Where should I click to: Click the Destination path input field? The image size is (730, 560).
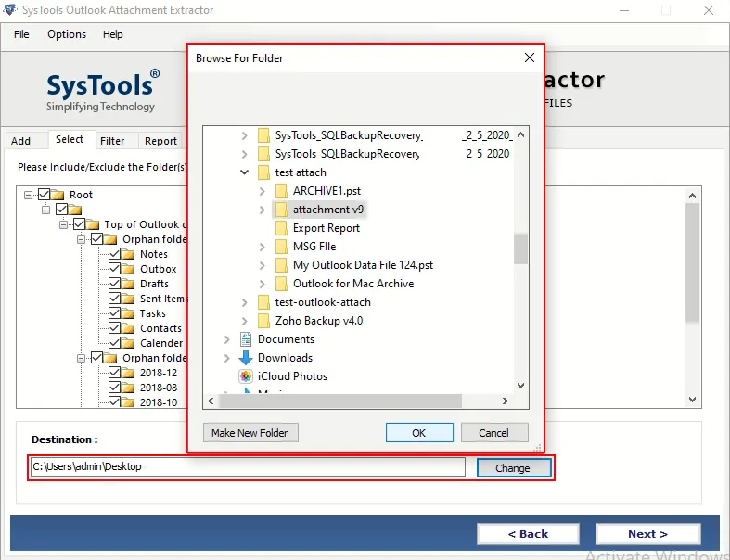point(248,467)
